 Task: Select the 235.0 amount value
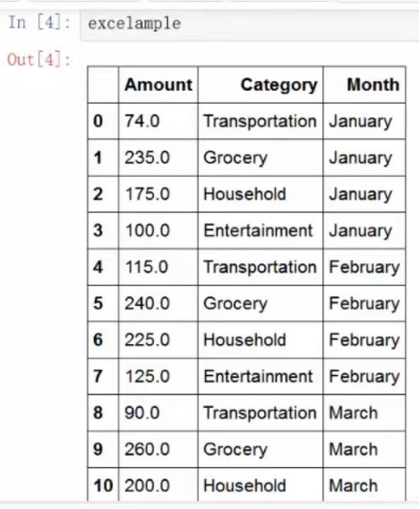(x=148, y=158)
